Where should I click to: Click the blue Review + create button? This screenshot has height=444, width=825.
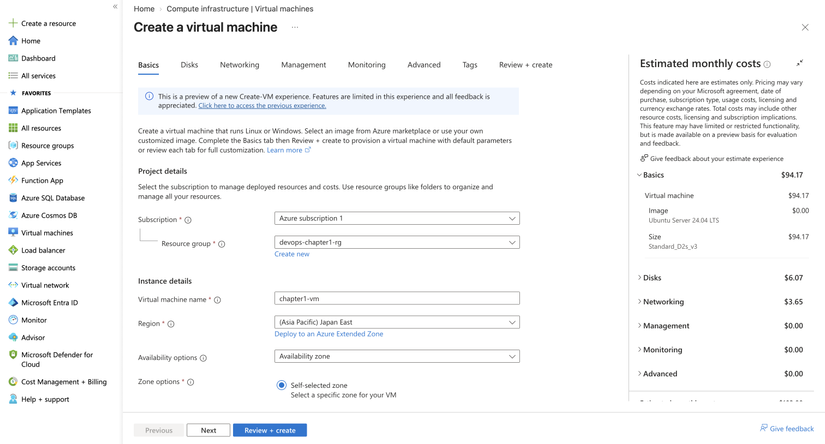tap(270, 430)
